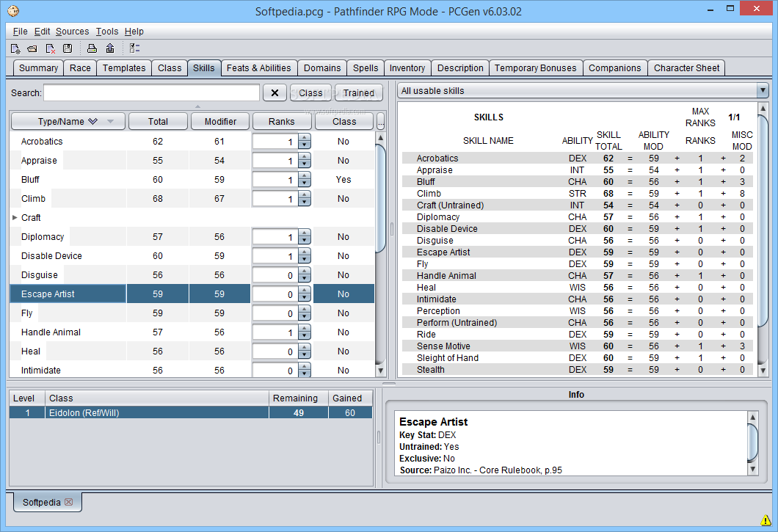
Task: Export the character using upload arrow icon
Action: pos(109,48)
